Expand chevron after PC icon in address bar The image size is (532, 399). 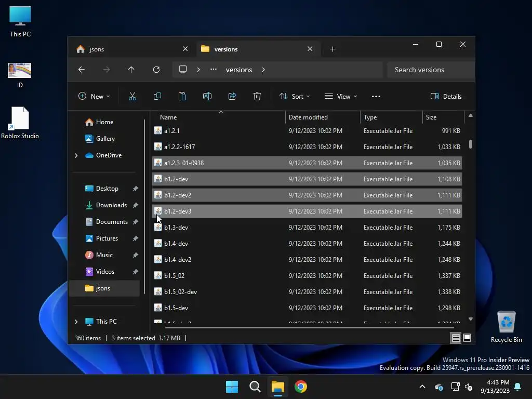coord(198,70)
